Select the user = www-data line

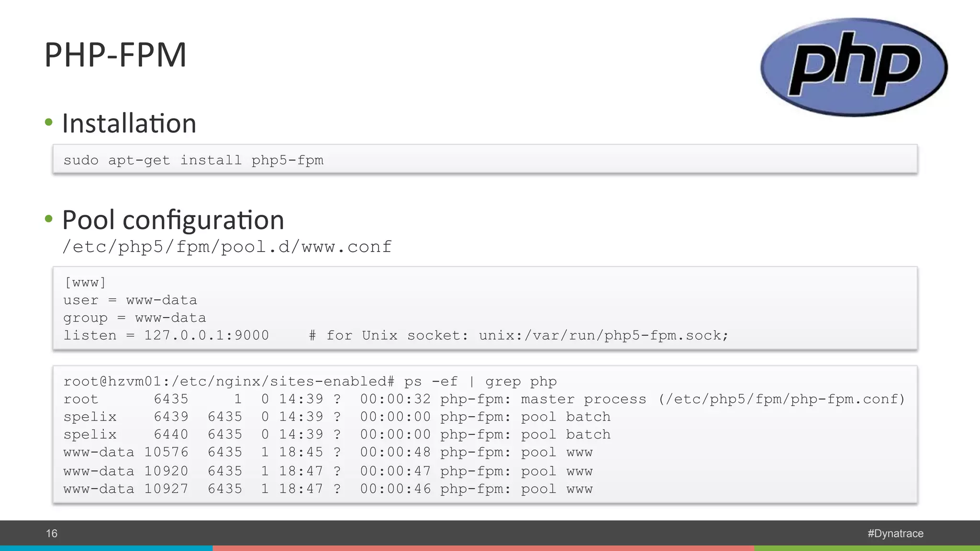tap(130, 300)
